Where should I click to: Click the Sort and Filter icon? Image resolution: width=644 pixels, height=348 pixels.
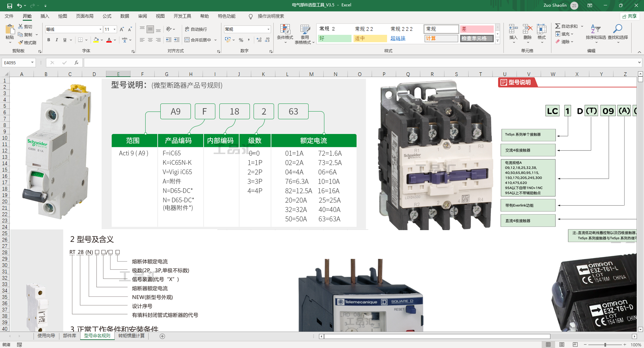[595, 29]
